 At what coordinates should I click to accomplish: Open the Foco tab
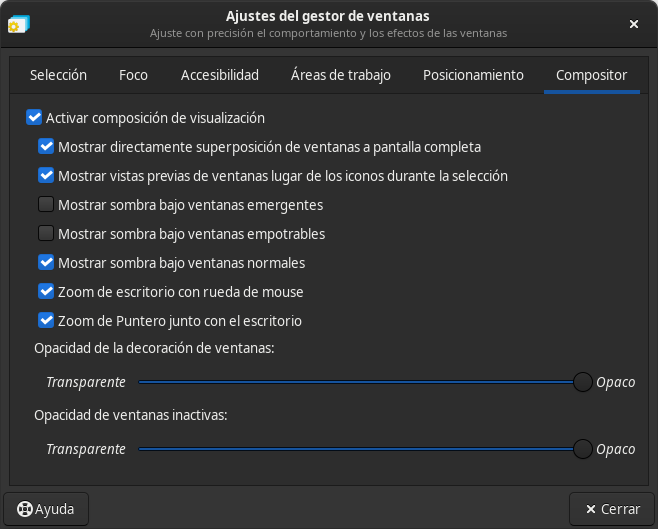coord(133,75)
